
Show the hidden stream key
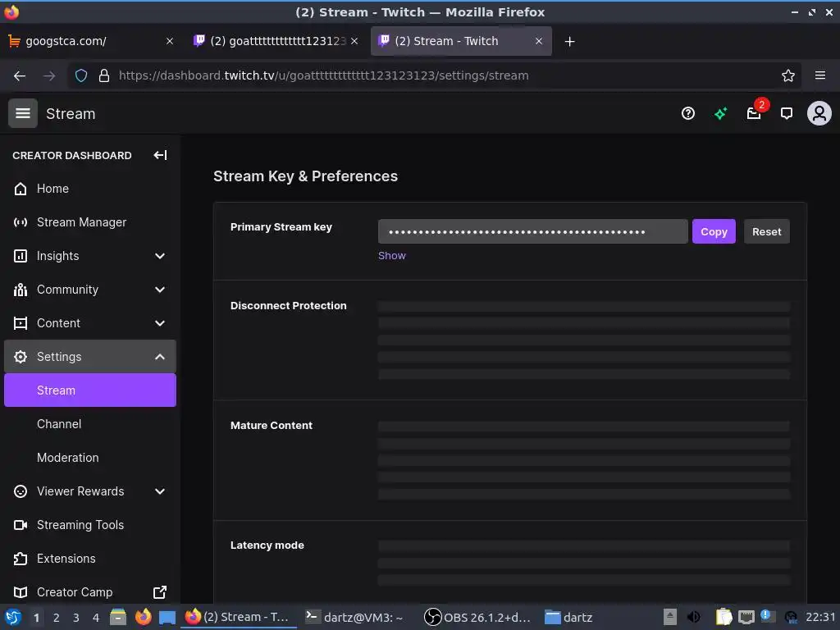392,256
